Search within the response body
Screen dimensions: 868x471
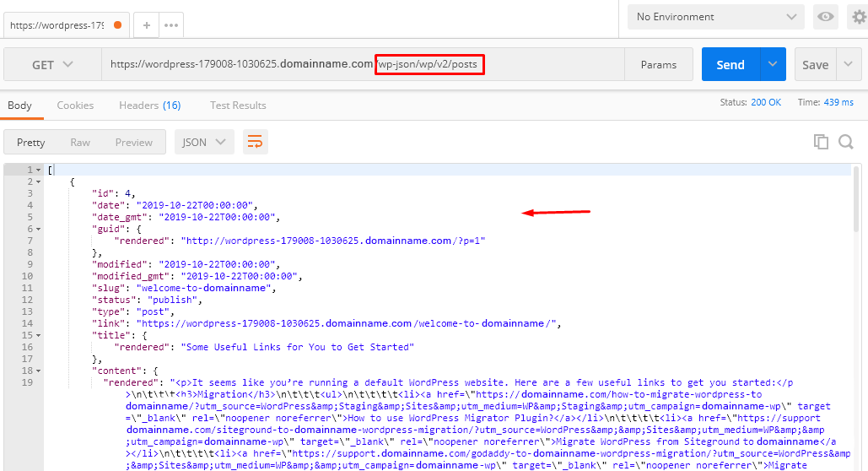tap(846, 142)
